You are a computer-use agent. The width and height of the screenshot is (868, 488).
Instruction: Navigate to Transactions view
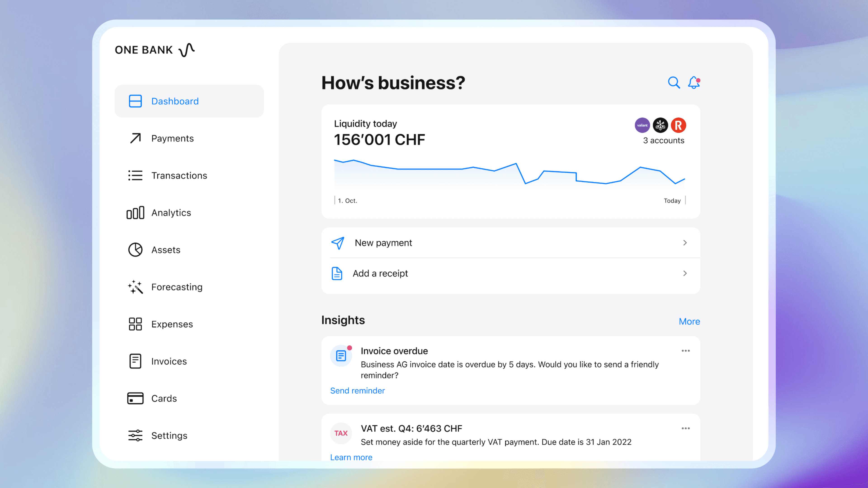point(179,175)
